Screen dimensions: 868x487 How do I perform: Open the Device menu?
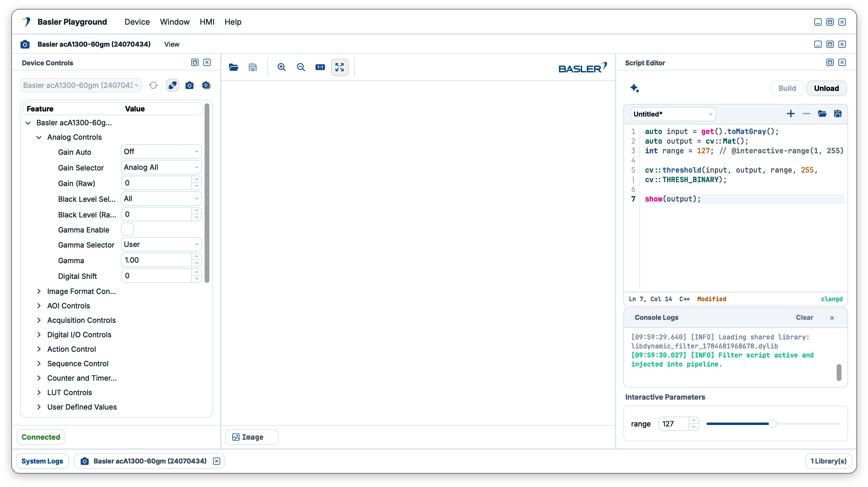pyautogui.click(x=137, y=22)
